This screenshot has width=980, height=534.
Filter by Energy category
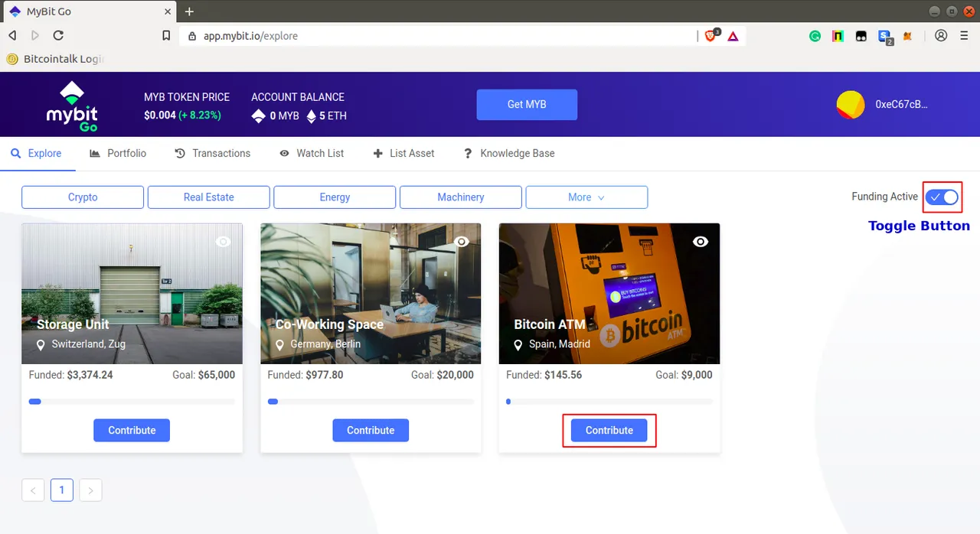[335, 197]
